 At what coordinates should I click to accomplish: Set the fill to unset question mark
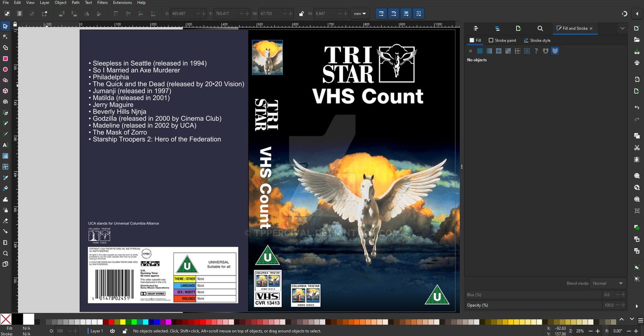[x=536, y=51]
